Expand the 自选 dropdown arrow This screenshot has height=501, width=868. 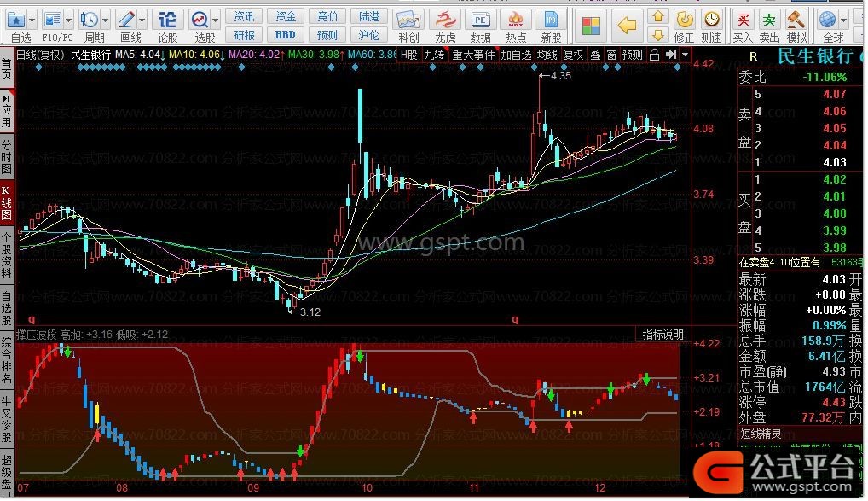click(x=32, y=21)
